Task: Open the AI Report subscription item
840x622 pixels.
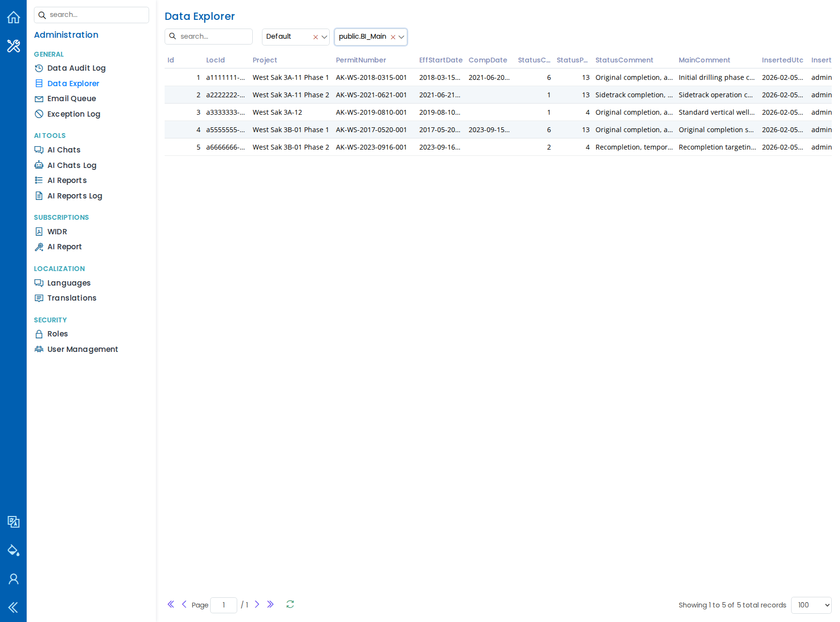Action: coord(64,247)
